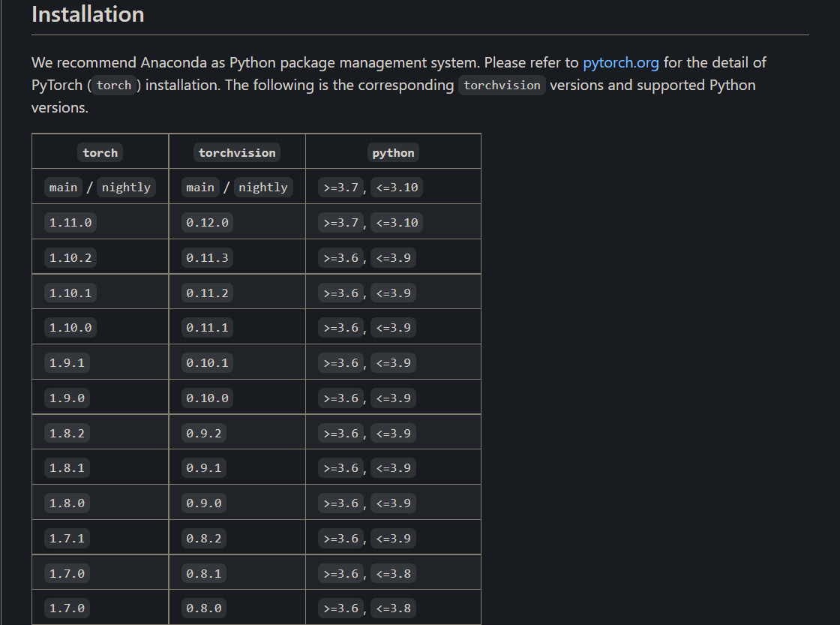Select torchvision version 0.8.0
840x625 pixels.
[x=203, y=608]
